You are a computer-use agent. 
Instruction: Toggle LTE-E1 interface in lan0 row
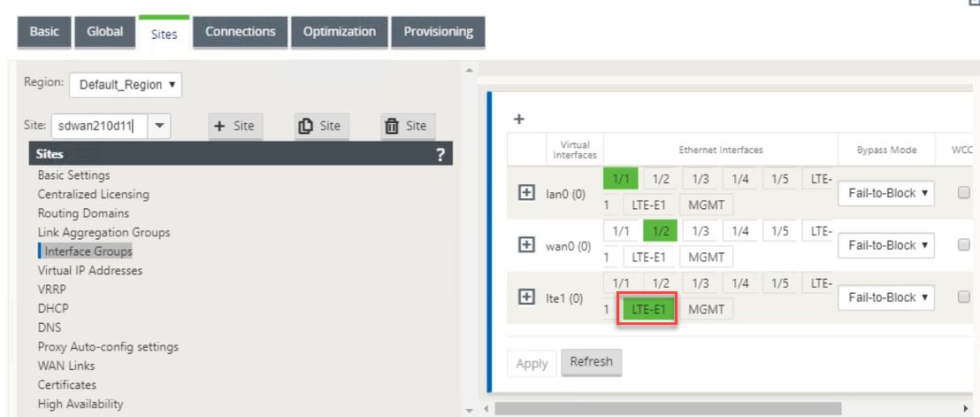(x=648, y=205)
